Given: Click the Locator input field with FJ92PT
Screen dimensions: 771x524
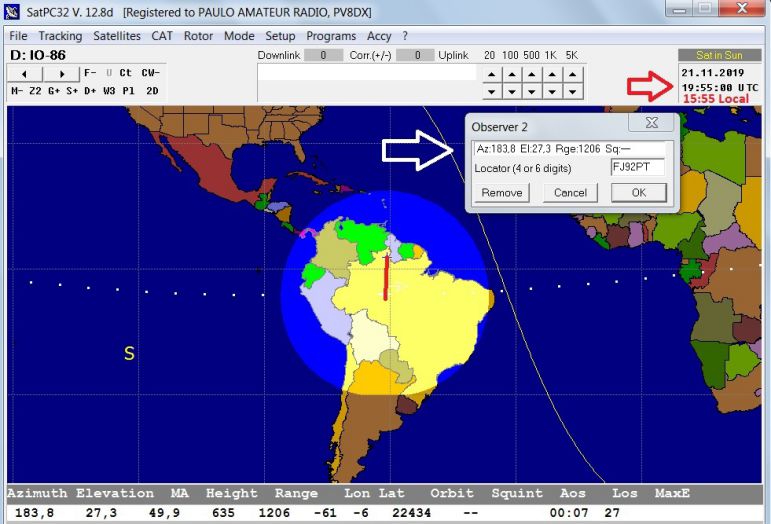Looking at the screenshot, I should (x=637, y=167).
